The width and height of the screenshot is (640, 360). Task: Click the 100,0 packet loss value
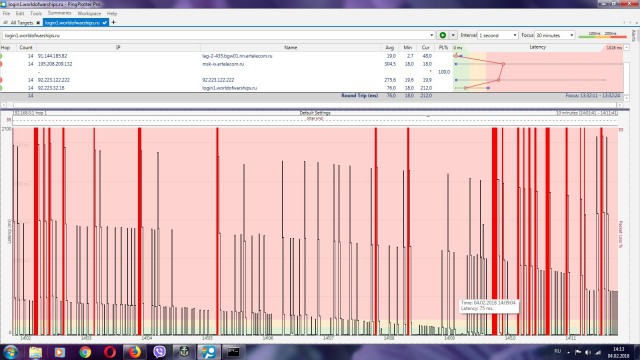tap(444, 72)
